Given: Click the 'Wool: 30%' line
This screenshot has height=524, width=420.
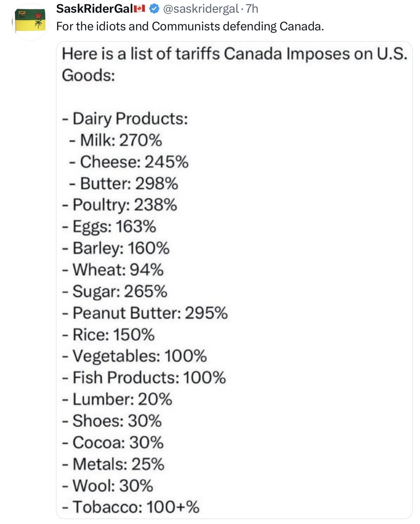Looking at the screenshot, I should (x=108, y=486).
